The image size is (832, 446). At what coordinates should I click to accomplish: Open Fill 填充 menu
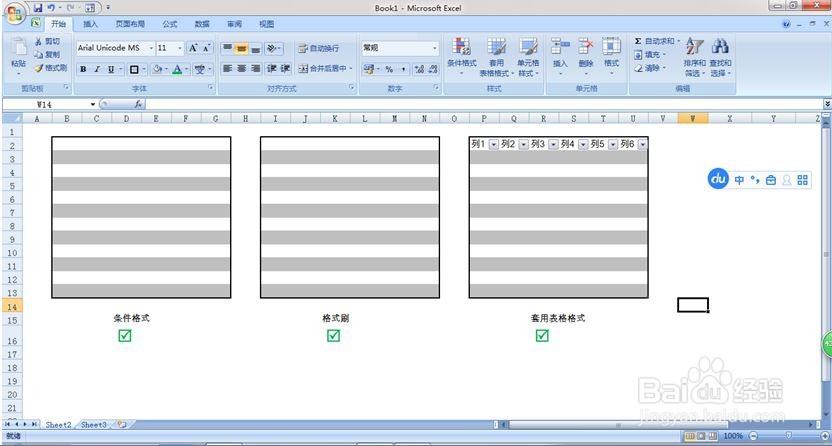[650, 55]
